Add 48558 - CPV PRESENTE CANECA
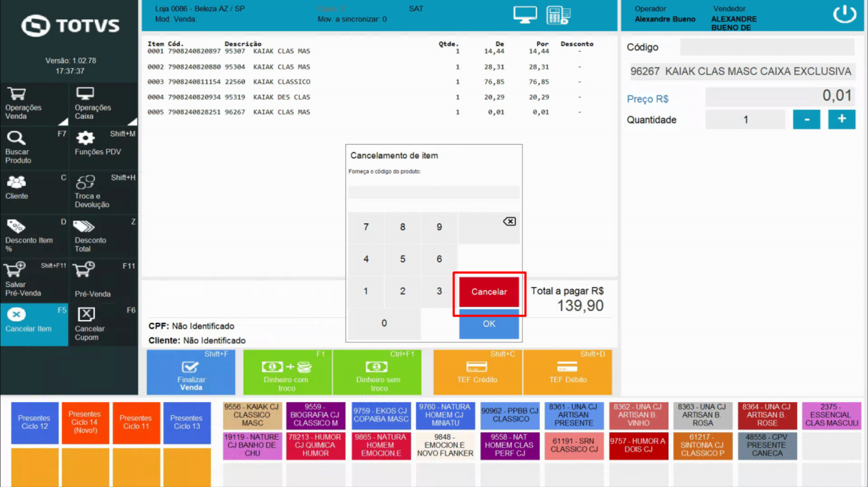868x487 pixels. [767, 446]
